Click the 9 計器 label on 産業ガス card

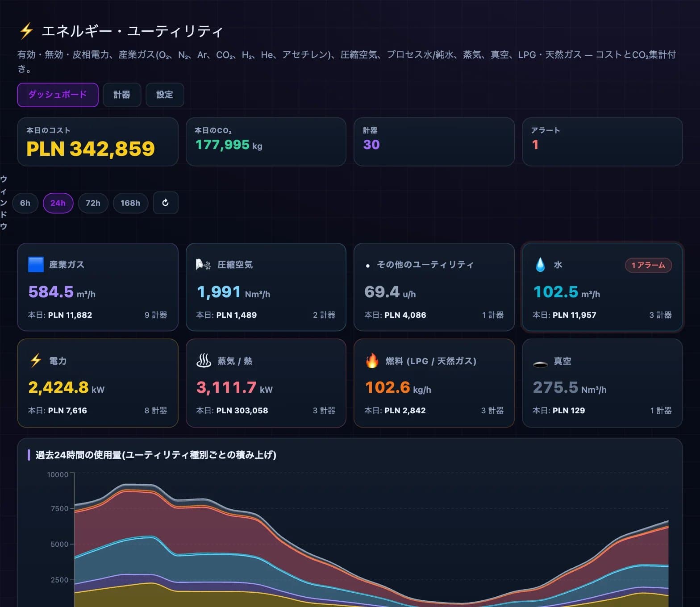coord(156,315)
